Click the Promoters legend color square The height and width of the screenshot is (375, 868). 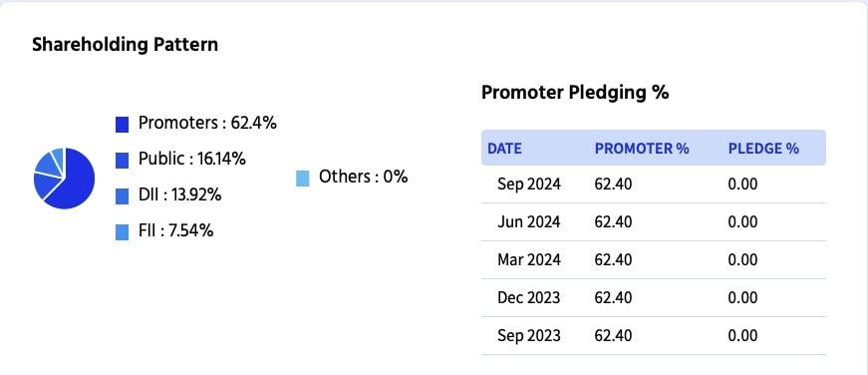coord(122,125)
